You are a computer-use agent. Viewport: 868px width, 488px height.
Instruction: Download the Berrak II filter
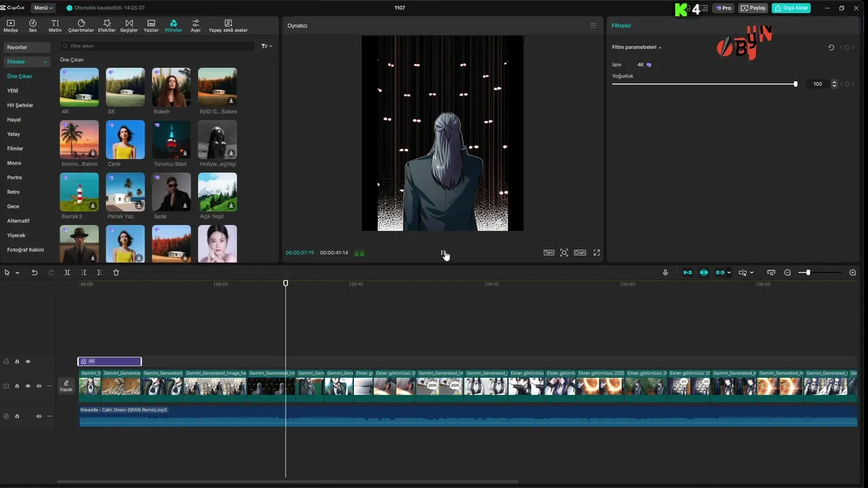point(93,205)
